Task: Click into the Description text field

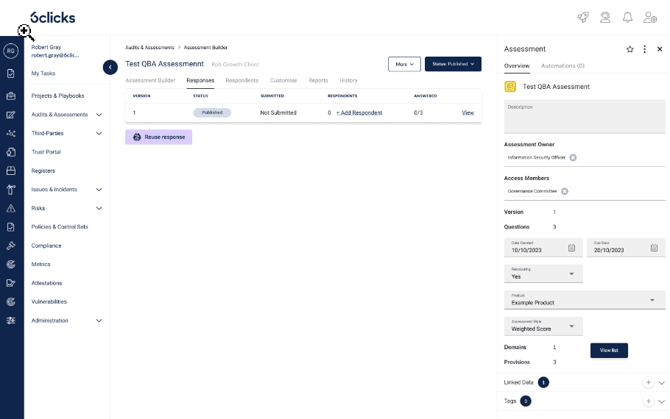Action: tap(584, 116)
